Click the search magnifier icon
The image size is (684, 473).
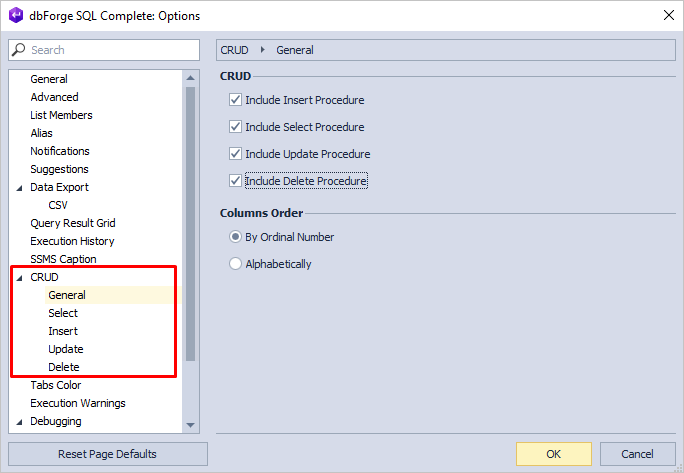click(18, 50)
